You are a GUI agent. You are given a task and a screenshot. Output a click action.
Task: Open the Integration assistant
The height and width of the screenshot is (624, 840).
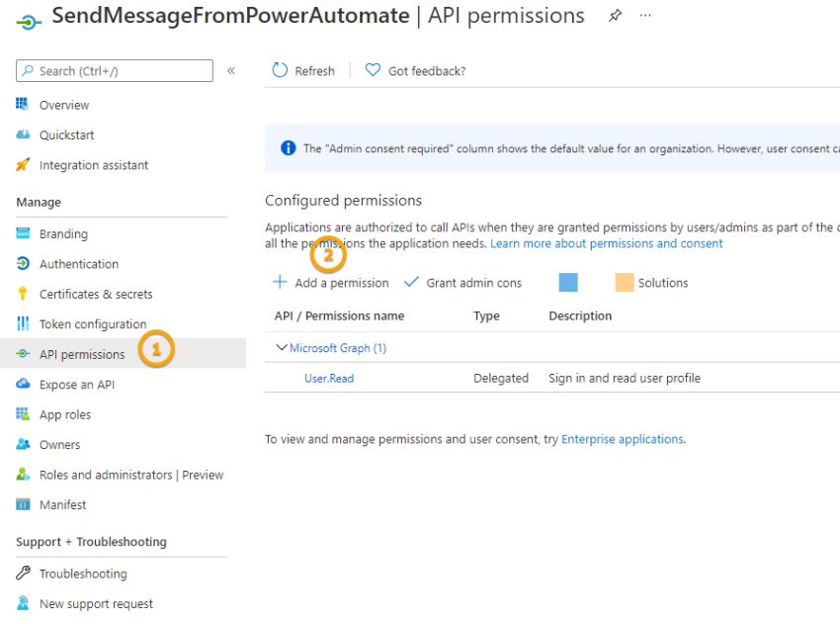point(92,164)
